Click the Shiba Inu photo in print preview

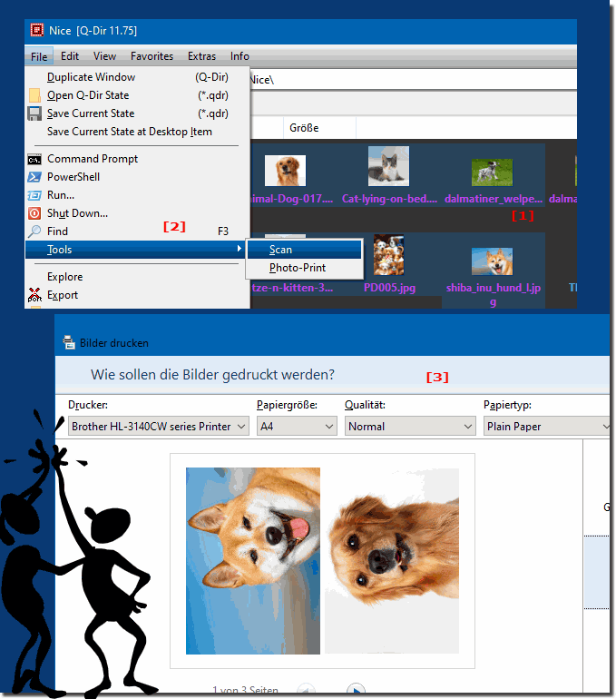[253, 561]
